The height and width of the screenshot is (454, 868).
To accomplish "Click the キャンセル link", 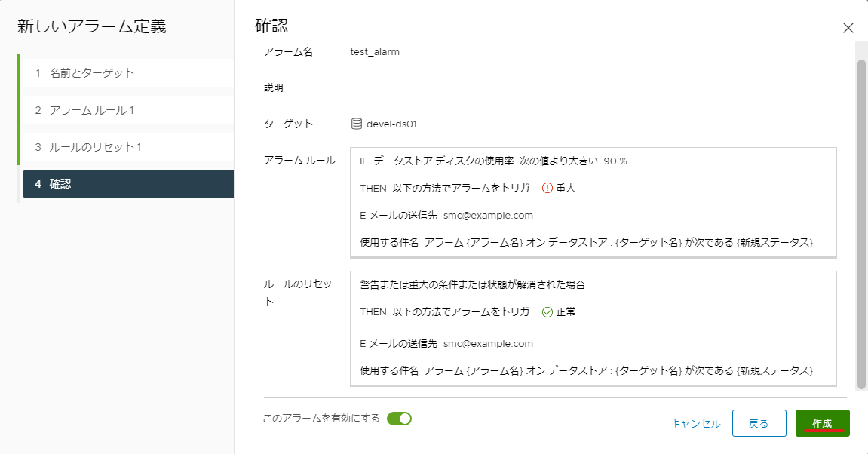I will 695,424.
